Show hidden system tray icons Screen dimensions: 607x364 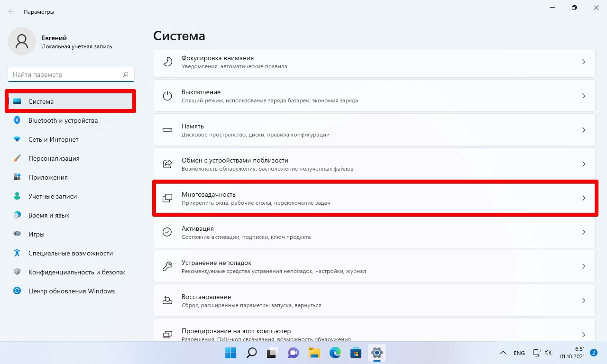click(x=503, y=353)
